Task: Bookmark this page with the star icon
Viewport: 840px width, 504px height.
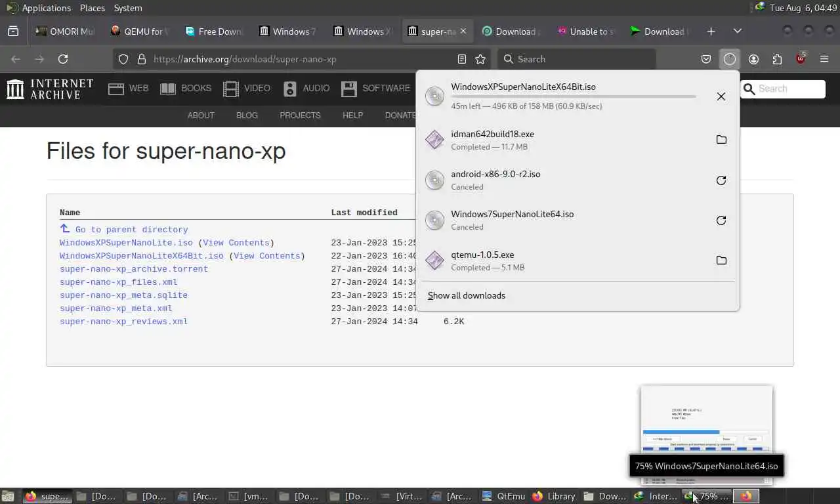Action: click(480, 59)
